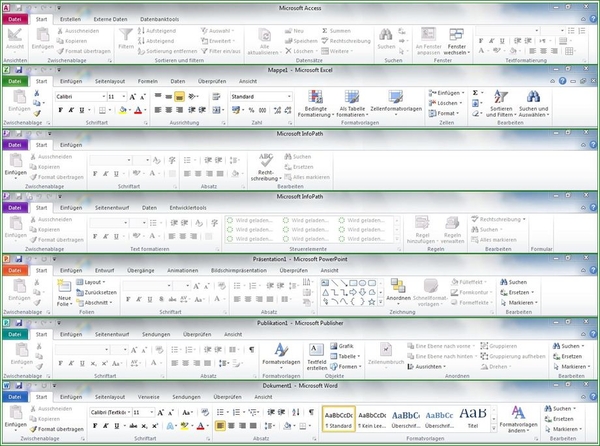The image size is (600, 446).
Task: Open Übergänge tab in PowerPoint
Action: (140, 270)
